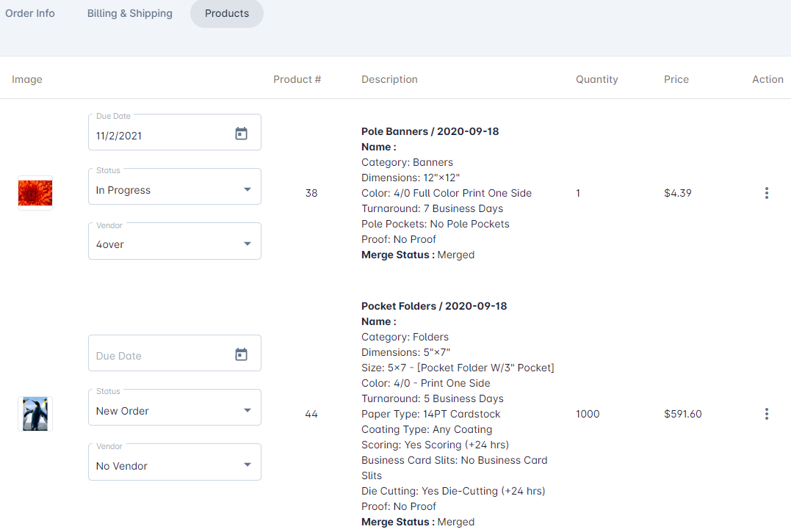Click the Merge Status line under Pocket Folders
The width and height of the screenshot is (791, 532).
(x=418, y=522)
